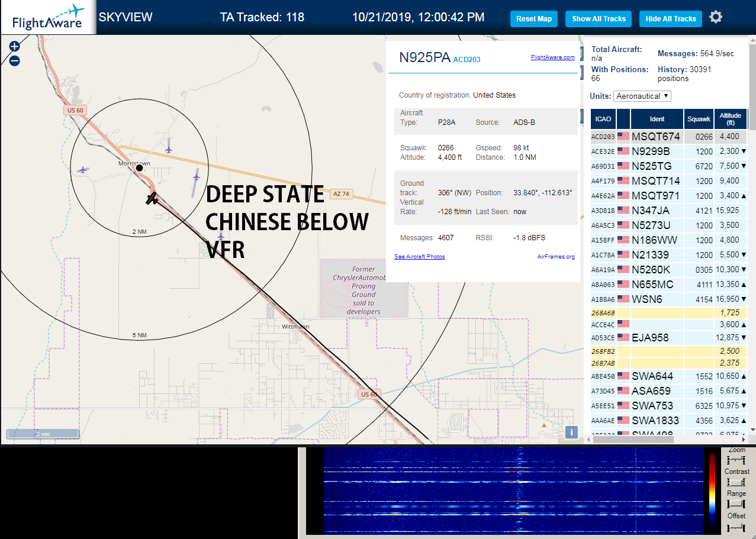Select the N21339 aircraft row
Image resolution: width=756 pixels, height=539 pixels.
(670, 255)
